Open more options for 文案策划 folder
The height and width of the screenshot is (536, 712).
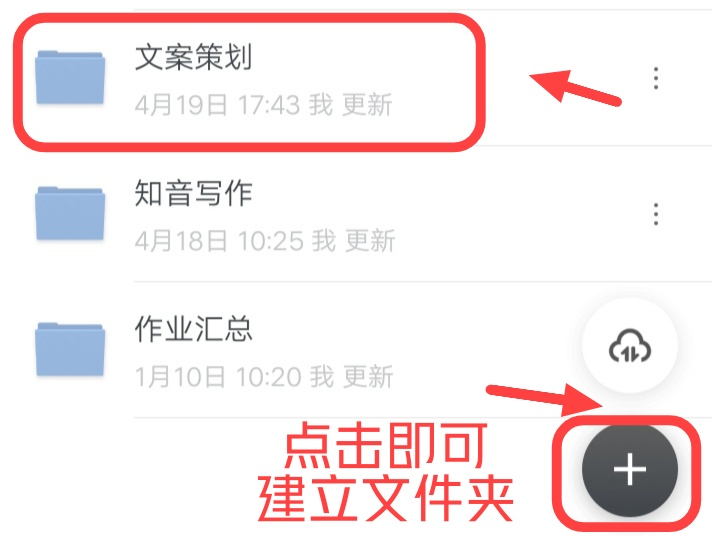pyautogui.click(x=656, y=78)
